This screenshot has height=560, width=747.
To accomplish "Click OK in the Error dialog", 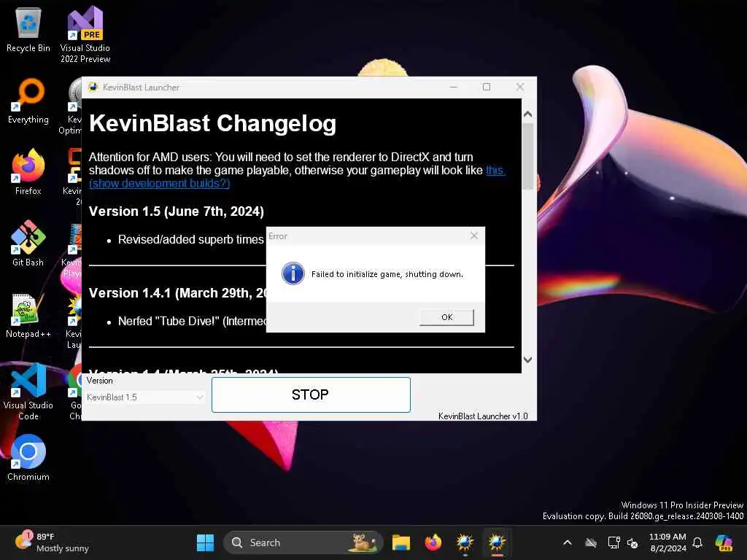I will (x=446, y=317).
